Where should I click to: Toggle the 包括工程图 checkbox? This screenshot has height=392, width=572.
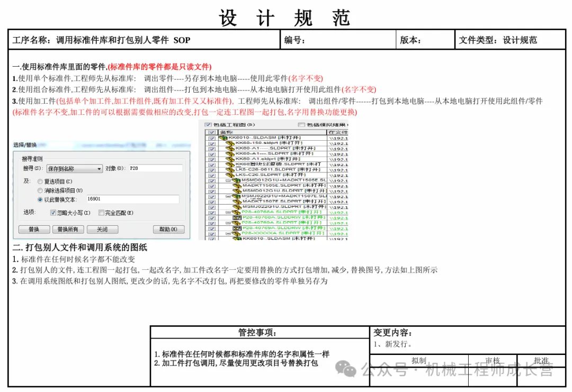(208, 125)
